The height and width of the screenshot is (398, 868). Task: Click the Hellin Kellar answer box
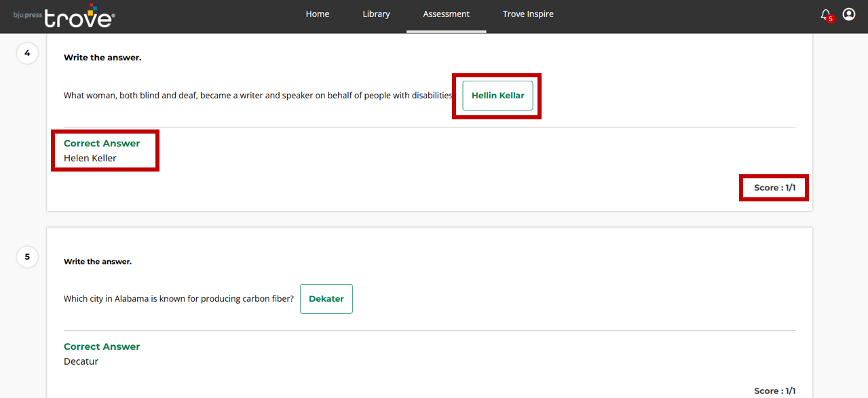pos(497,96)
